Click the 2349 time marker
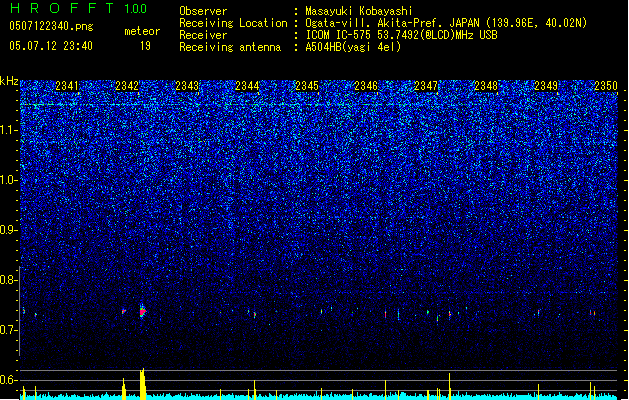The image size is (629, 400). (546, 86)
